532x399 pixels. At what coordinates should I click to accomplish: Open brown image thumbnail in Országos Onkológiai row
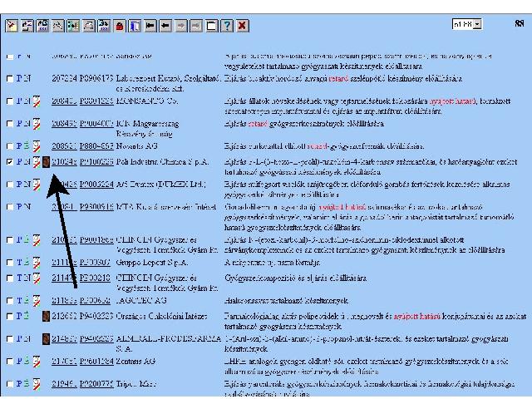click(x=46, y=317)
